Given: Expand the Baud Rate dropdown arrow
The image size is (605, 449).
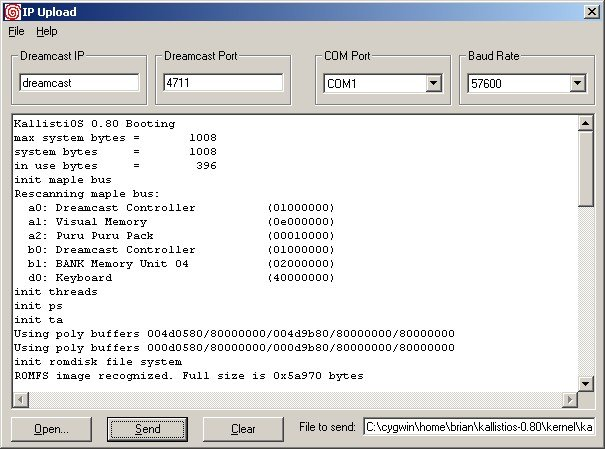Looking at the screenshot, I should [x=578, y=83].
